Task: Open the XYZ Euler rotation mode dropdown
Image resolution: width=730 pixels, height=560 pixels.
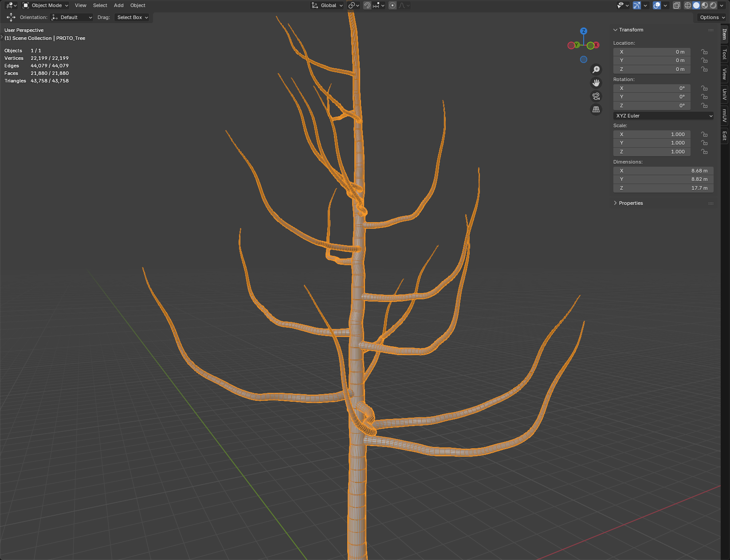Action: [663, 116]
